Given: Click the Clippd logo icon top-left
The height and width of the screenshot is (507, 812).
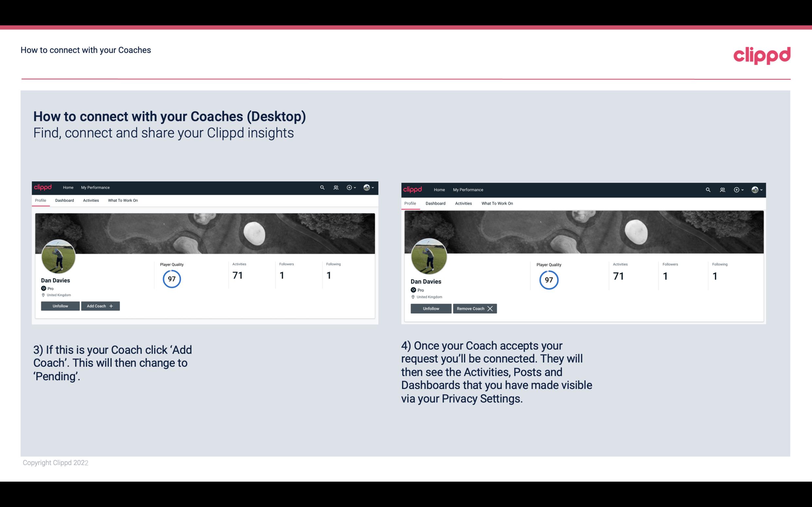Looking at the screenshot, I should [44, 187].
